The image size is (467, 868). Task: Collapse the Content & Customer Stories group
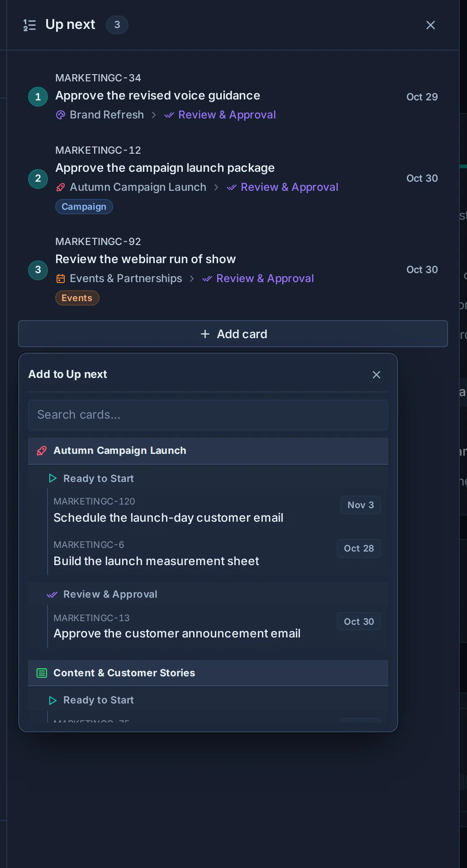pyautogui.click(x=208, y=673)
